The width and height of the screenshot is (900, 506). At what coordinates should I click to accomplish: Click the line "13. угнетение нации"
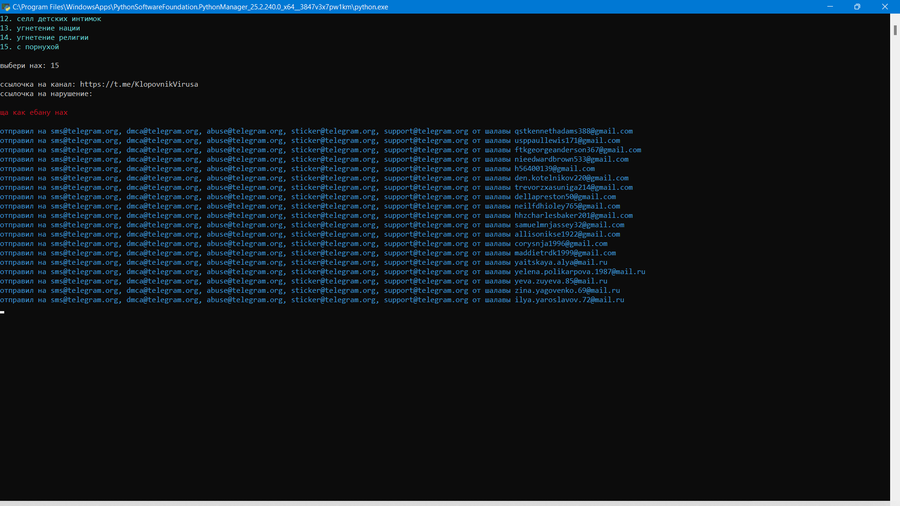40,28
